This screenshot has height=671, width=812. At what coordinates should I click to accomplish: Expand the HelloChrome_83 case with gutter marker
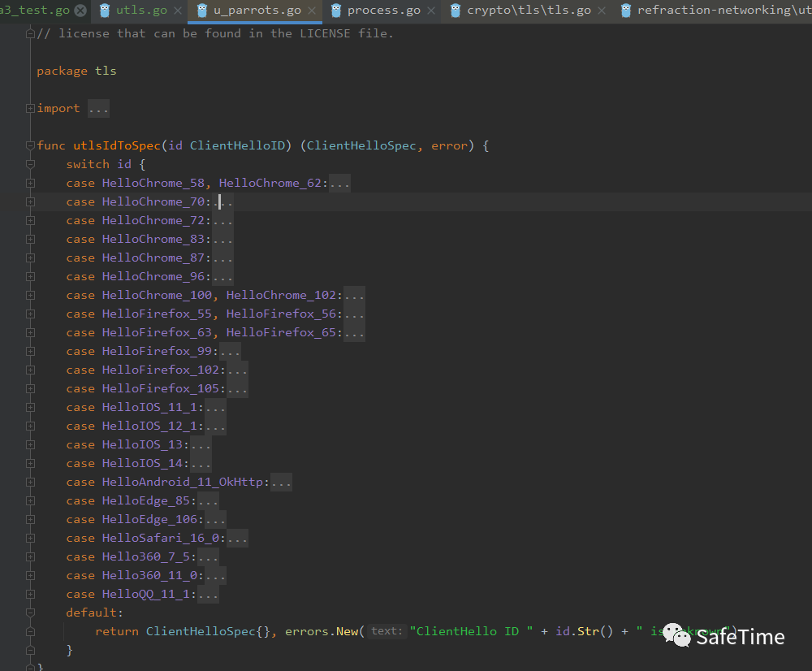[x=30, y=240]
